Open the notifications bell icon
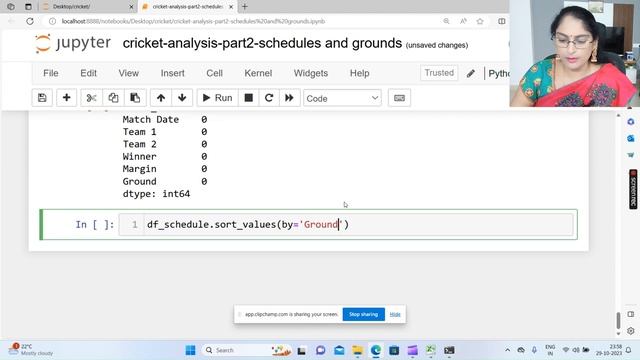 coord(629,350)
